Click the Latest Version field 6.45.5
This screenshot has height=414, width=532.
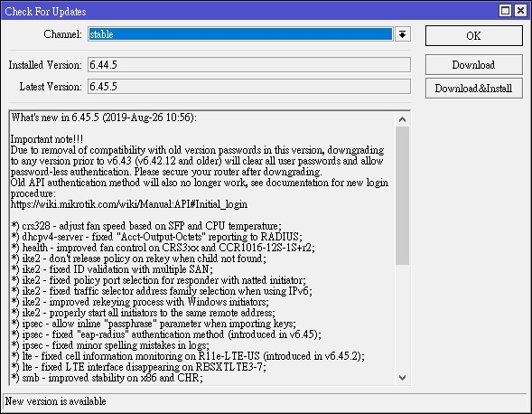tap(249, 86)
